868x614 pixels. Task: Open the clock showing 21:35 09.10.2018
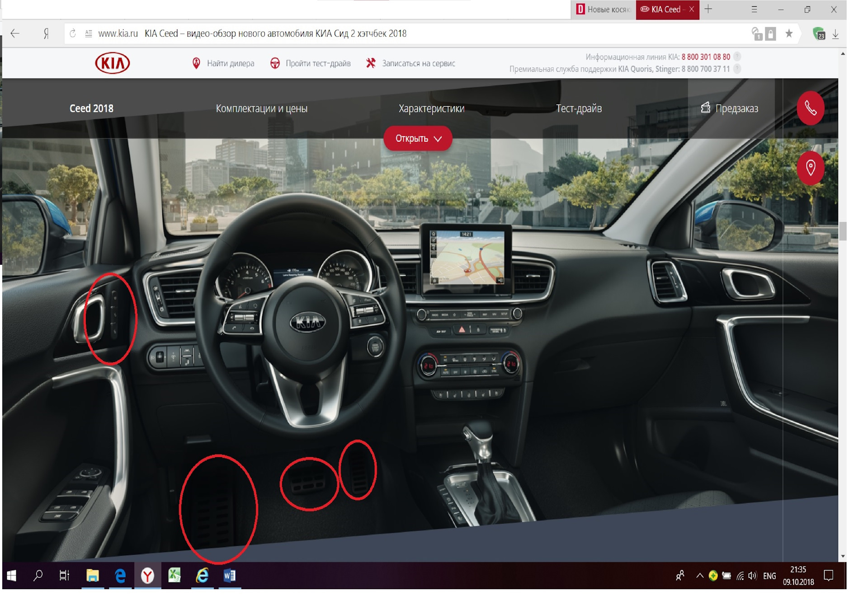(x=798, y=576)
